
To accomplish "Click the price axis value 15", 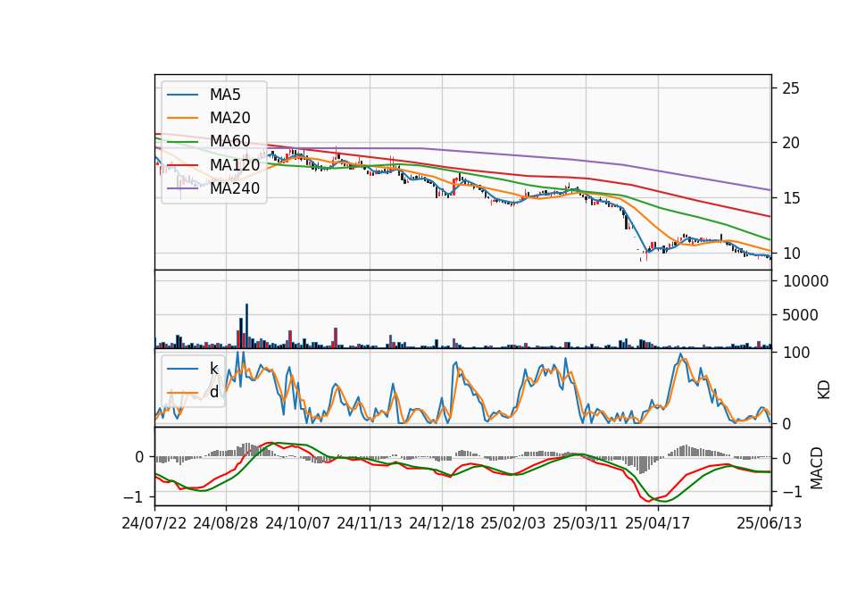I will point(790,198).
